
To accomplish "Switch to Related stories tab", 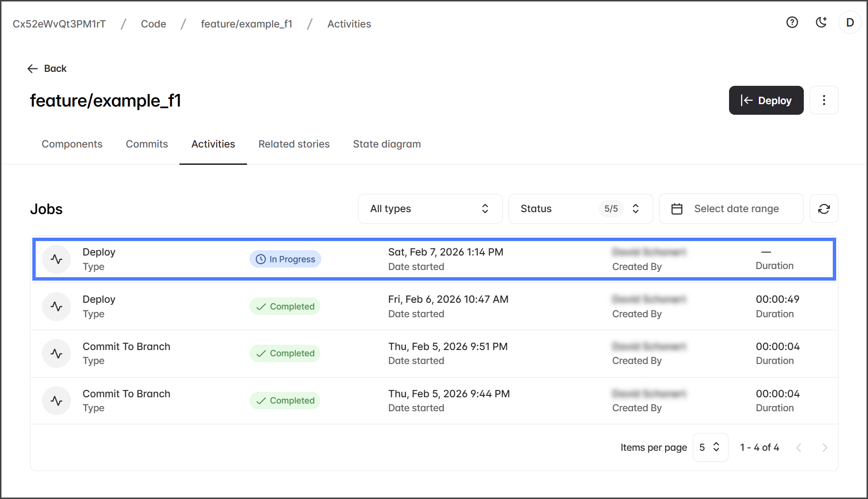I will coord(294,144).
